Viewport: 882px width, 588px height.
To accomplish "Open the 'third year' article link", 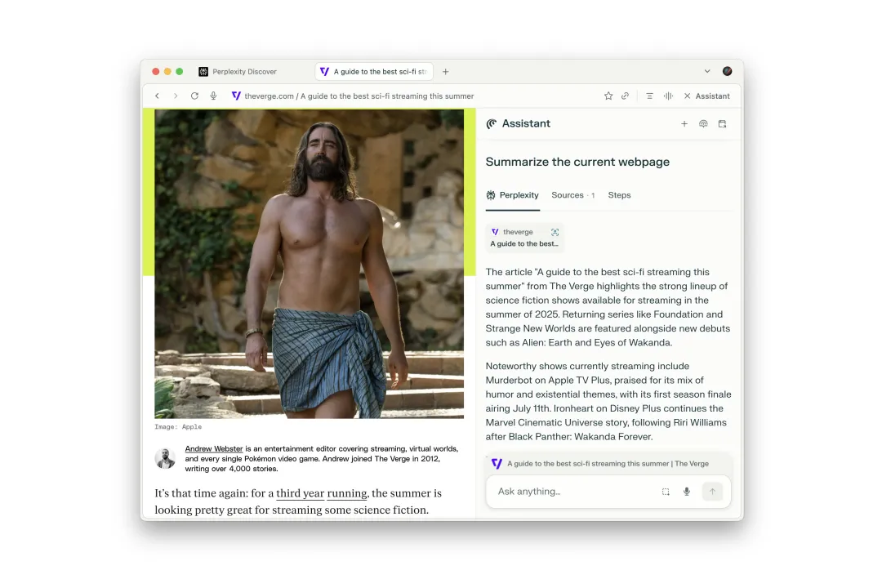I will 301,493.
